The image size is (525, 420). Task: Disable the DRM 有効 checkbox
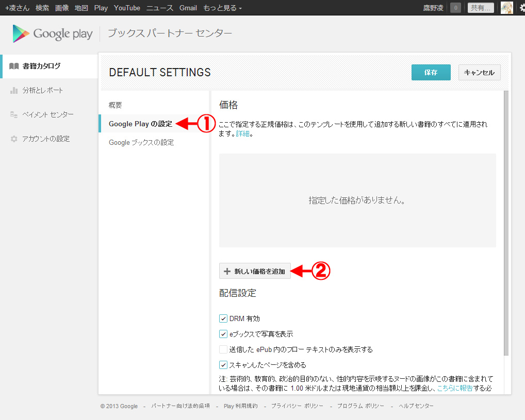point(223,318)
